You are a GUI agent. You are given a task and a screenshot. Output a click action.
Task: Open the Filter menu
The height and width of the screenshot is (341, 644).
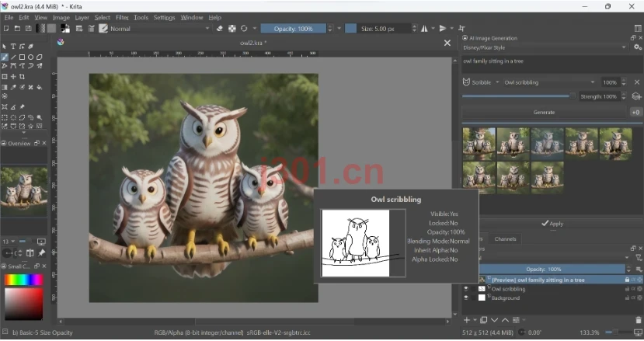point(122,17)
